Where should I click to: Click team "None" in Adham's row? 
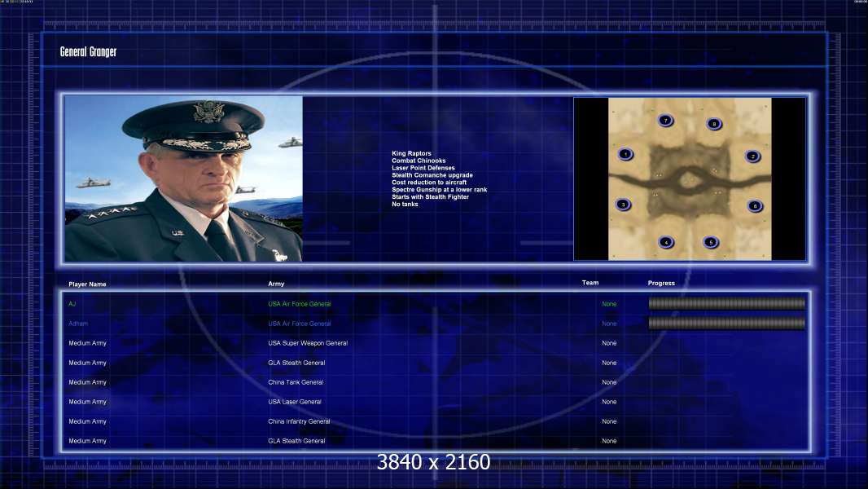[x=609, y=324]
